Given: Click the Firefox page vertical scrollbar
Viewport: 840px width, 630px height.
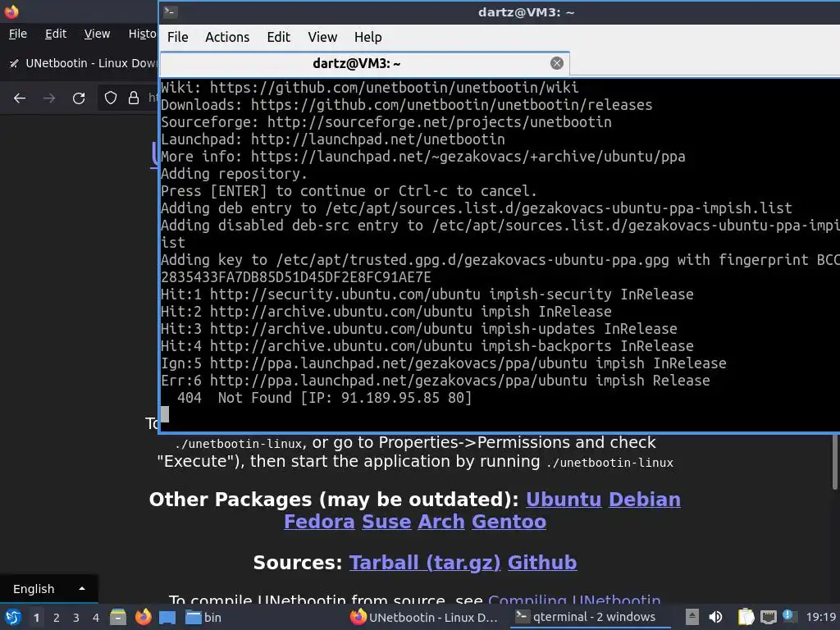Looking at the screenshot, I should click(x=834, y=461).
